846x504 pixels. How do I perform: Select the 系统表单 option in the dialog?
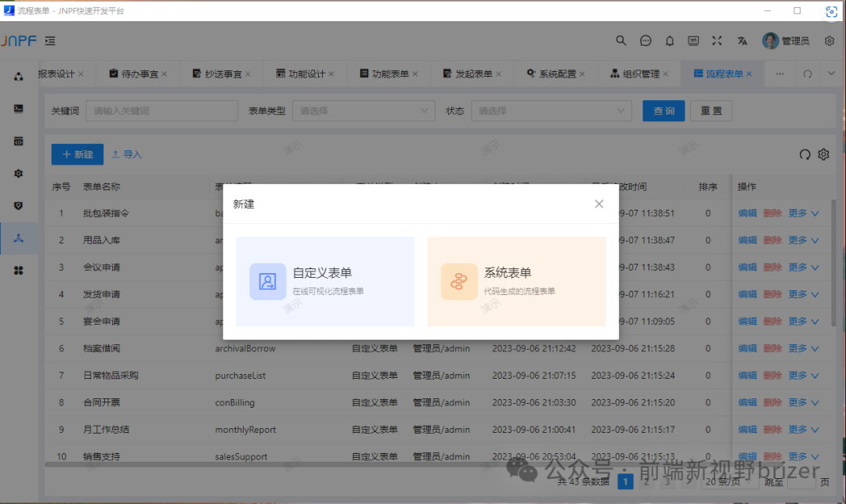pyautogui.click(x=516, y=282)
